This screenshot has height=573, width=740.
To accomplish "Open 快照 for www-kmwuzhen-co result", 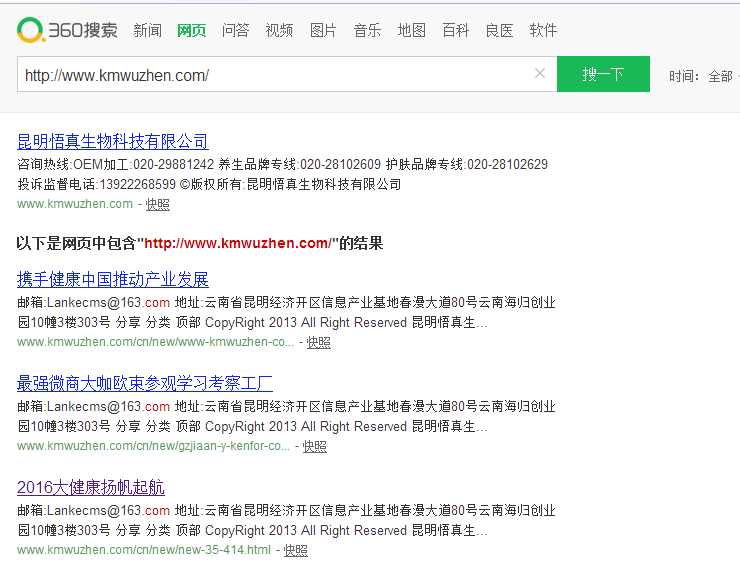I will [x=319, y=342].
